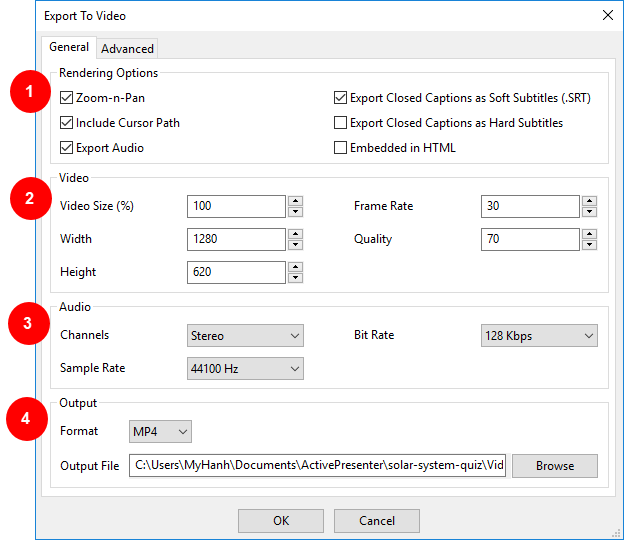Close the Export To Video dialog
Viewport: 624px width, 540px height.
pos(608,16)
